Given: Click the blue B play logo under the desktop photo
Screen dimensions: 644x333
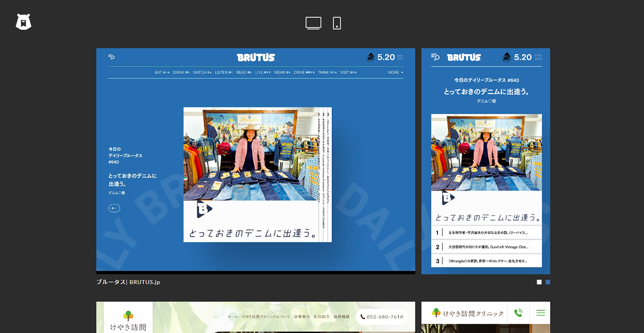Looking at the screenshot, I should point(204,209).
